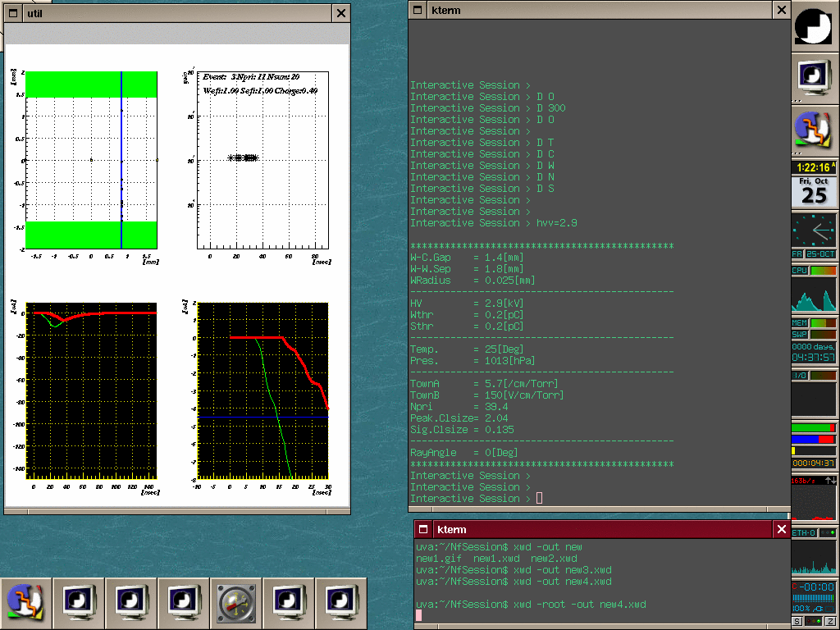Click the shell prompt cursor in lower kterm
Screen dimensions: 840x630
tap(418, 615)
